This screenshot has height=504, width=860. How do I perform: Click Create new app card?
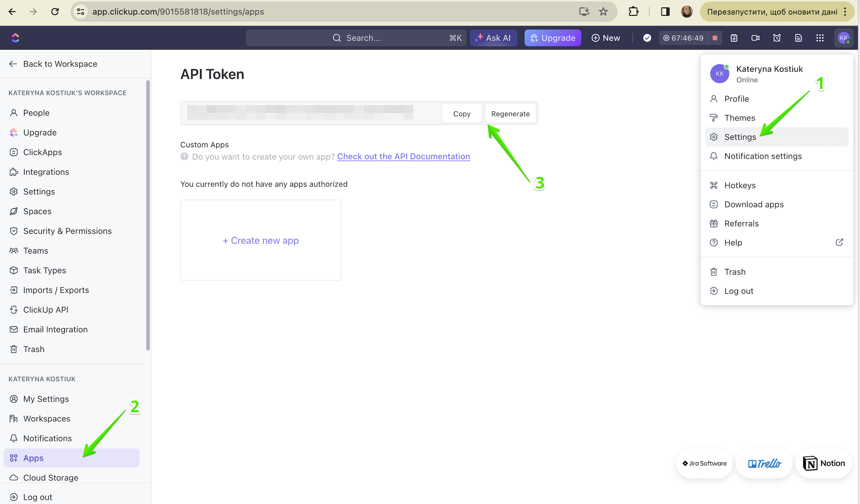(x=261, y=240)
